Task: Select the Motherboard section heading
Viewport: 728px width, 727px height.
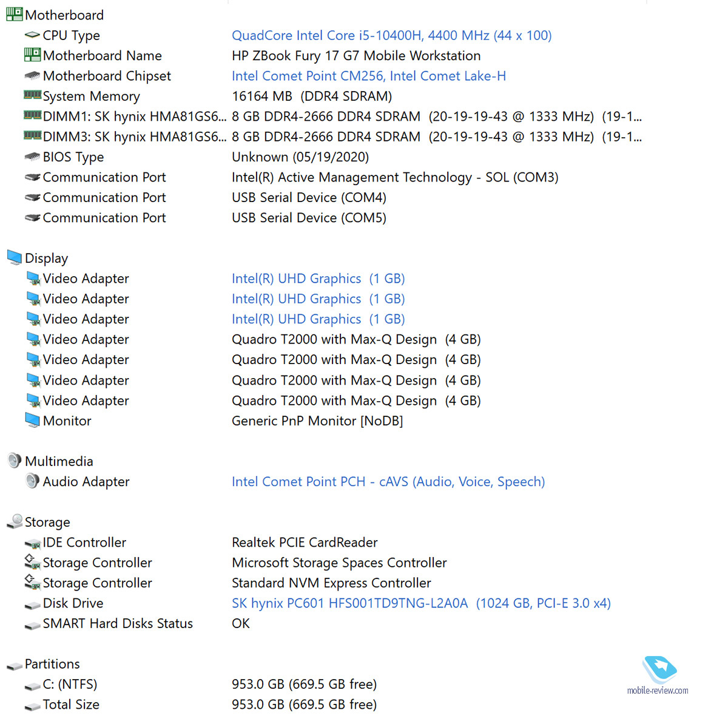Action: (64, 15)
